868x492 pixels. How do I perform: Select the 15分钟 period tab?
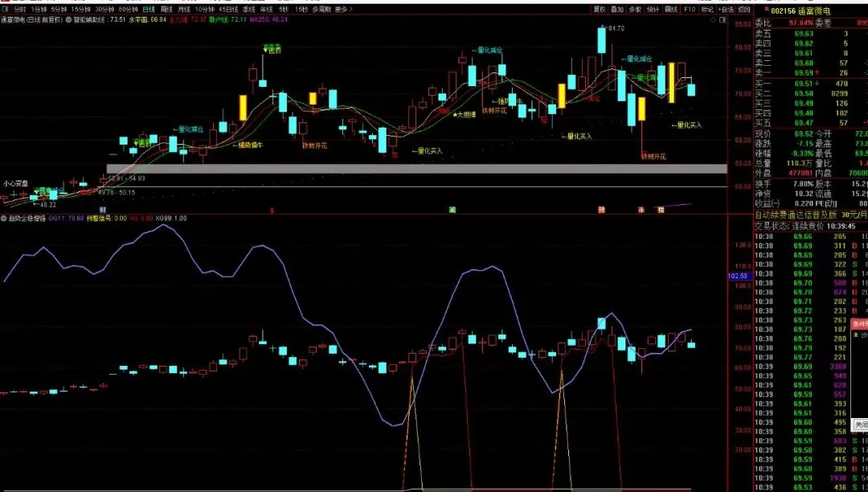coord(80,10)
